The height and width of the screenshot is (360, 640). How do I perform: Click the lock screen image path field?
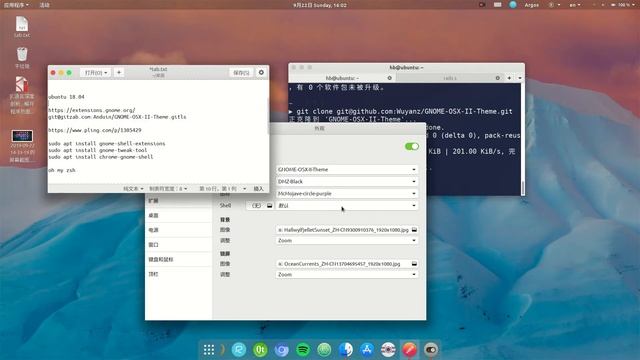pos(347,264)
